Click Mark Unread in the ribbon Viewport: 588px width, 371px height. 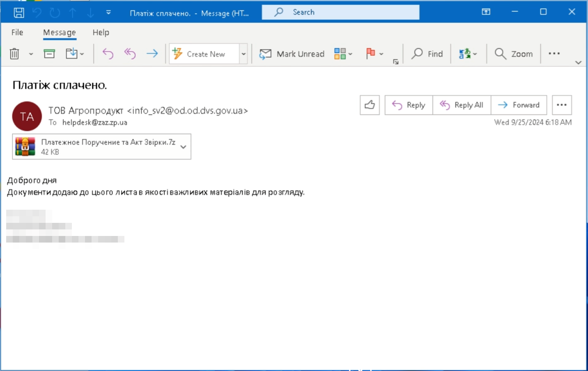click(x=292, y=54)
